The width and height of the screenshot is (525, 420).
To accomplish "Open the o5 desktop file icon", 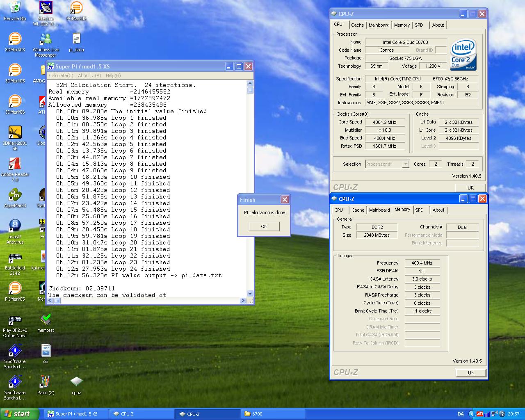I will [x=46, y=354].
